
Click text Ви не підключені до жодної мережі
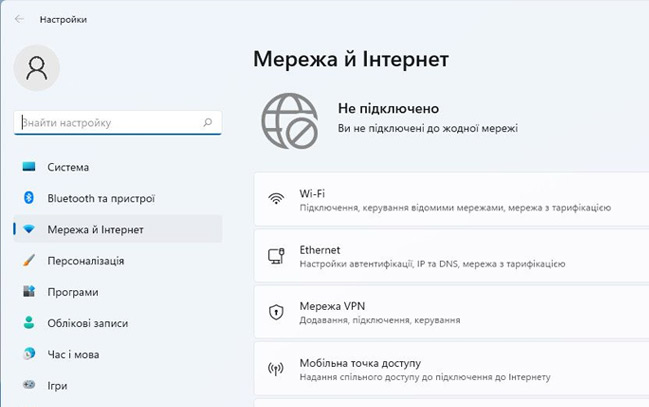(x=428, y=128)
